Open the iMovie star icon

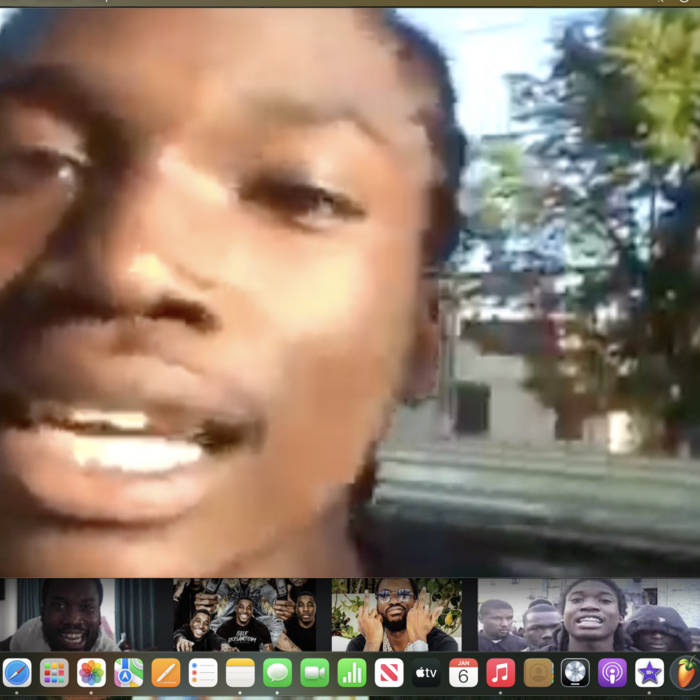649,672
